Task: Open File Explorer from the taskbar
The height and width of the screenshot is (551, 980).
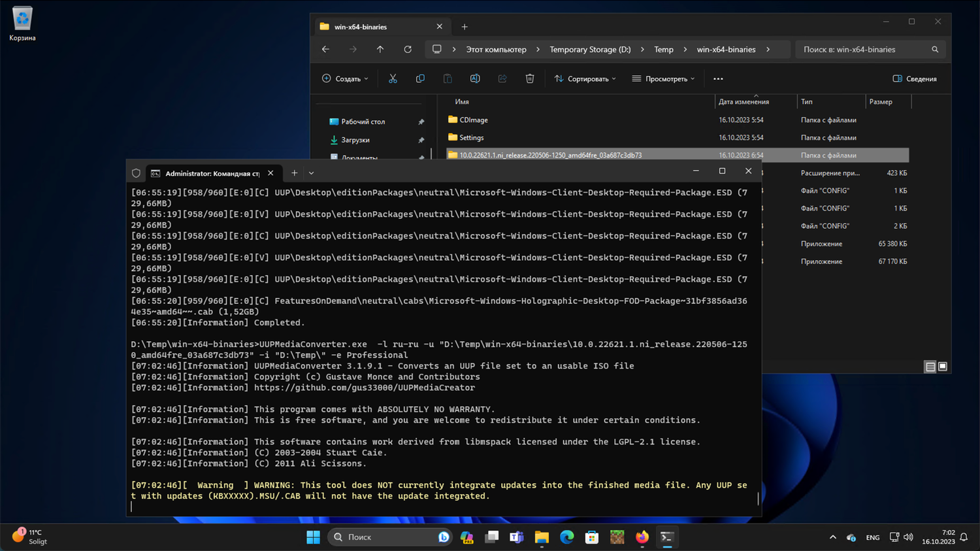Action: [542, 537]
